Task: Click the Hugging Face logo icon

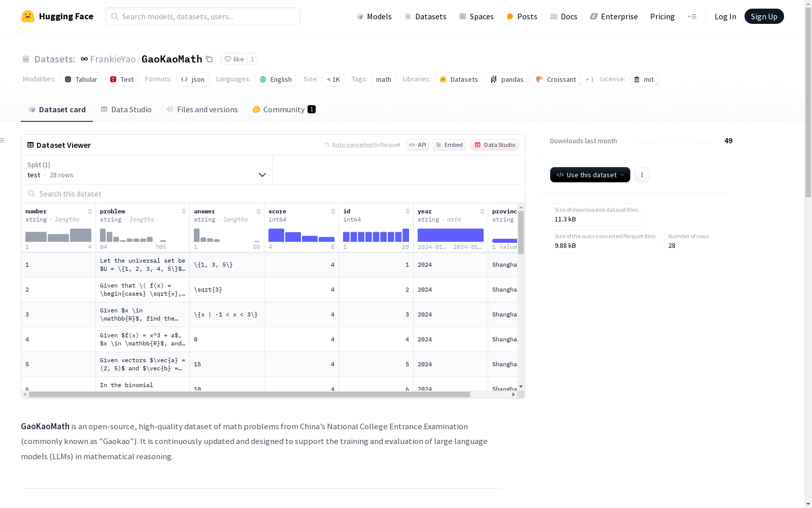Action: click(28, 16)
